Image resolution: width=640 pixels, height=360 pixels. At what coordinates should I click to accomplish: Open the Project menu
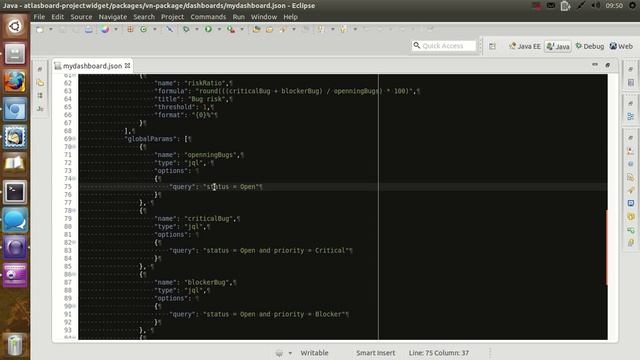tap(172, 17)
